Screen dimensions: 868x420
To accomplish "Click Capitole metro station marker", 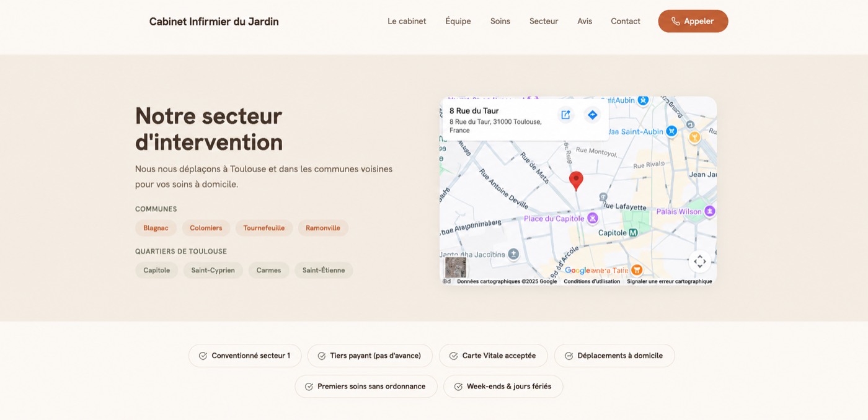I will [633, 233].
